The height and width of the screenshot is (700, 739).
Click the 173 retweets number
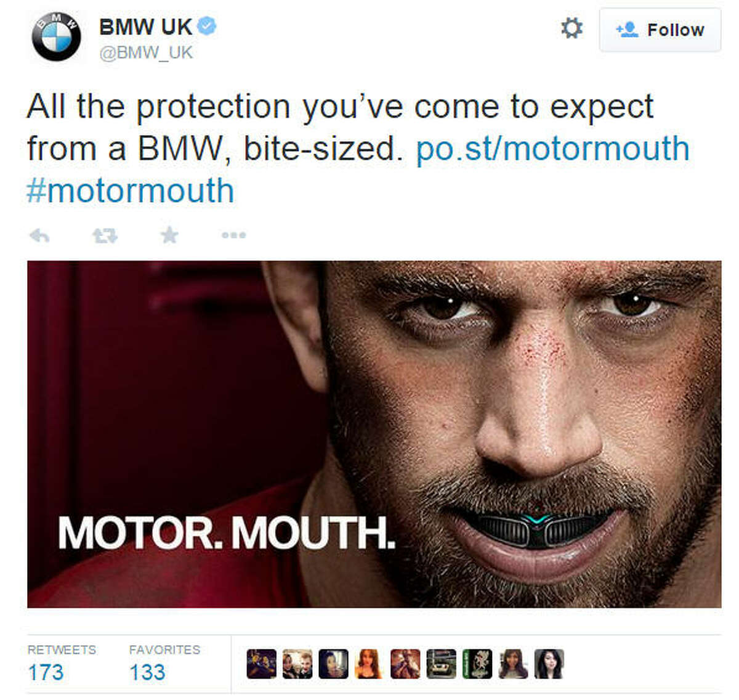point(47,672)
